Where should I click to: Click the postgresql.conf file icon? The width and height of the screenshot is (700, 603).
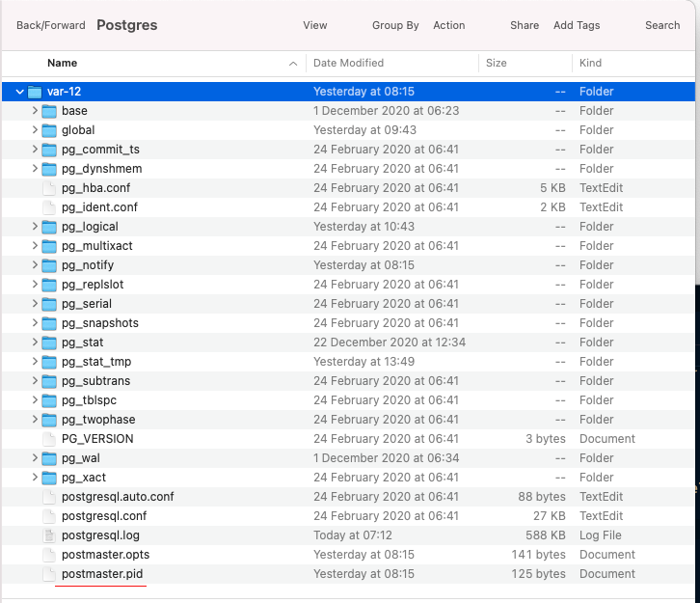click(x=49, y=516)
